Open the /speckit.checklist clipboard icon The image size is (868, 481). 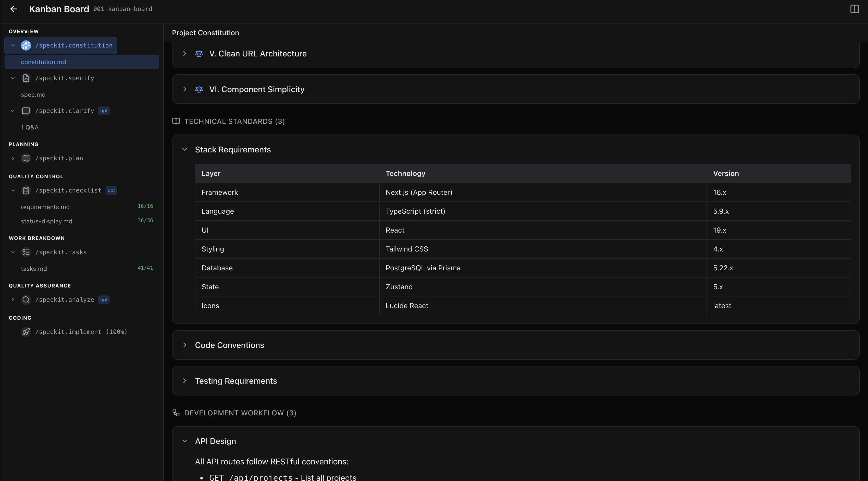point(26,190)
